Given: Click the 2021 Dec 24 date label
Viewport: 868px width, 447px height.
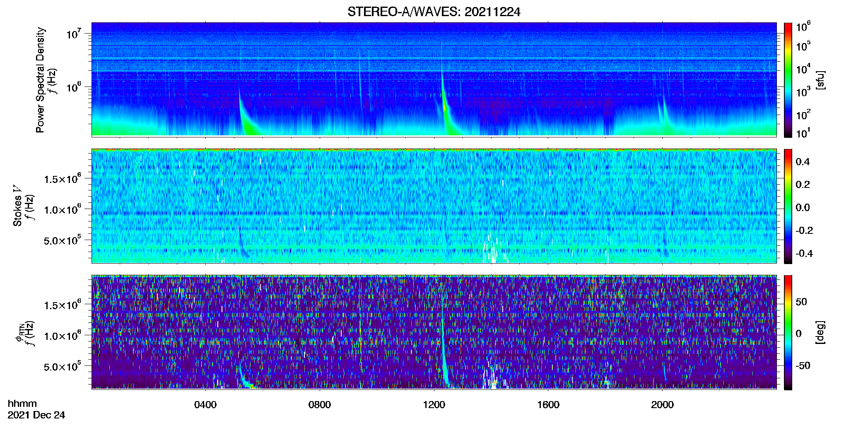Looking at the screenshot, I should coord(36,415).
